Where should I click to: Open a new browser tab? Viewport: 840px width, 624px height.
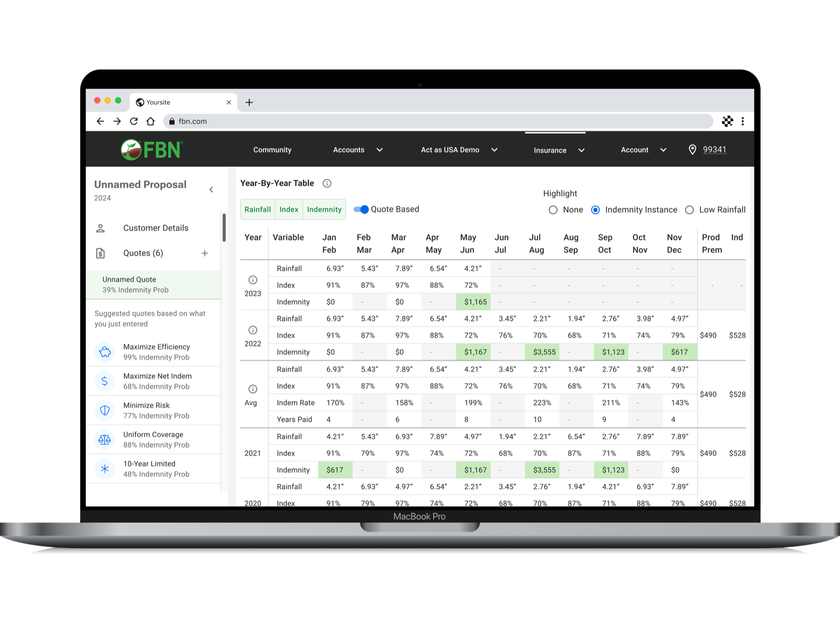click(249, 102)
